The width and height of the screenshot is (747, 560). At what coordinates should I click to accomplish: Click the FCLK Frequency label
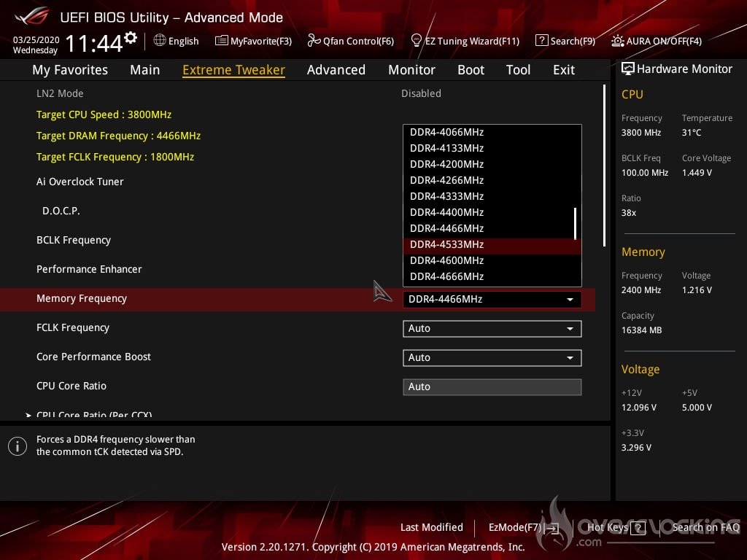(x=73, y=327)
